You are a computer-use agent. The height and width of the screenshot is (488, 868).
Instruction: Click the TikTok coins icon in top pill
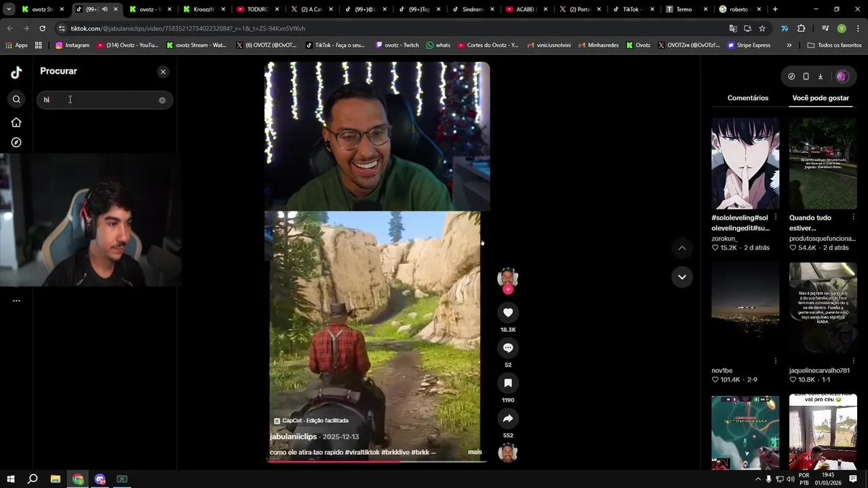tap(791, 77)
